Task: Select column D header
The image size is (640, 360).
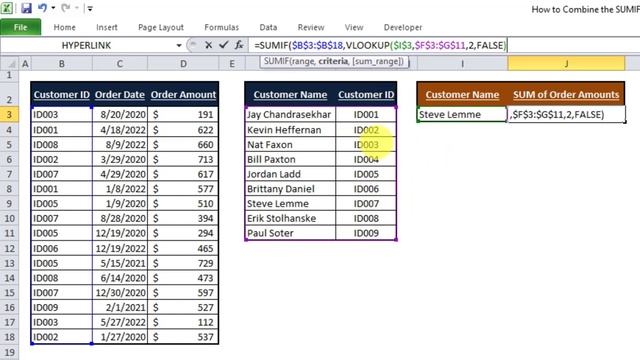Action: (183, 64)
